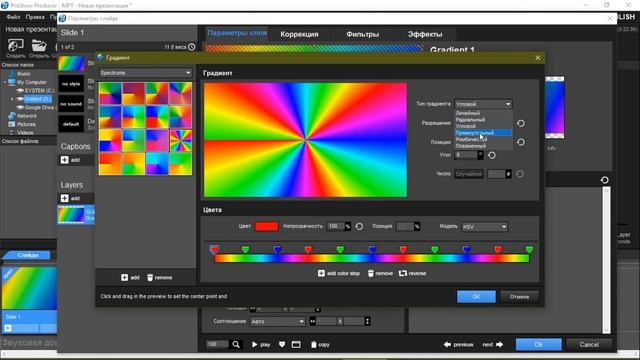The image size is (640, 360).
Task: Select the Network item in folder tree
Action: coord(27,116)
